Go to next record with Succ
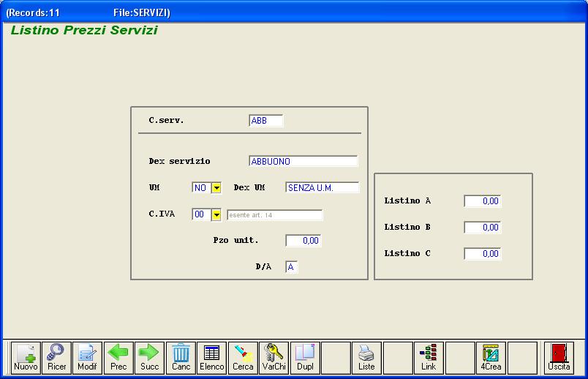Screen dimensions: 588x379 (150, 358)
